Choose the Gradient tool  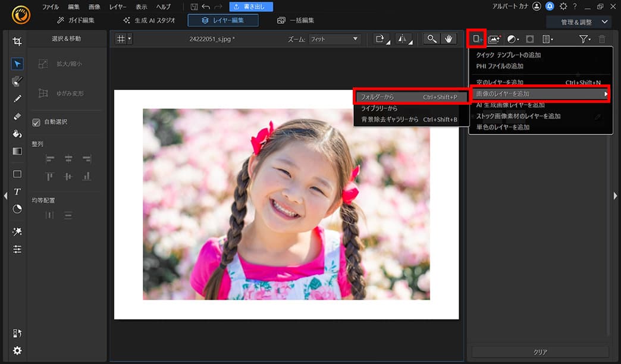[17, 150]
